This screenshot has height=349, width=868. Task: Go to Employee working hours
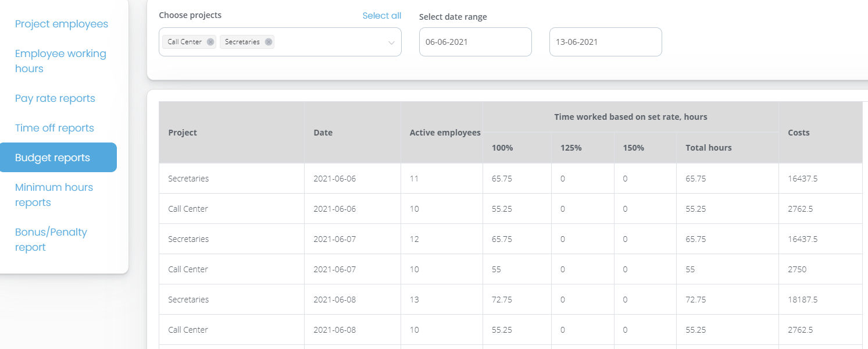(60, 61)
